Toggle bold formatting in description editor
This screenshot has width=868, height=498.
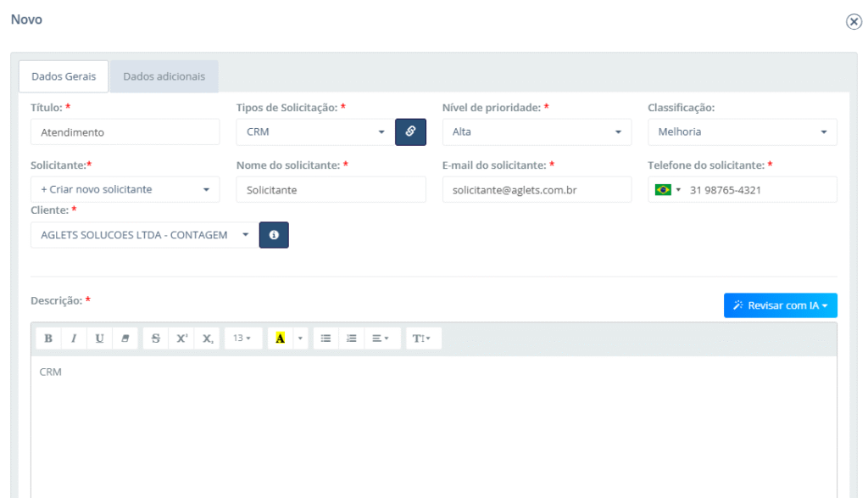(x=48, y=339)
